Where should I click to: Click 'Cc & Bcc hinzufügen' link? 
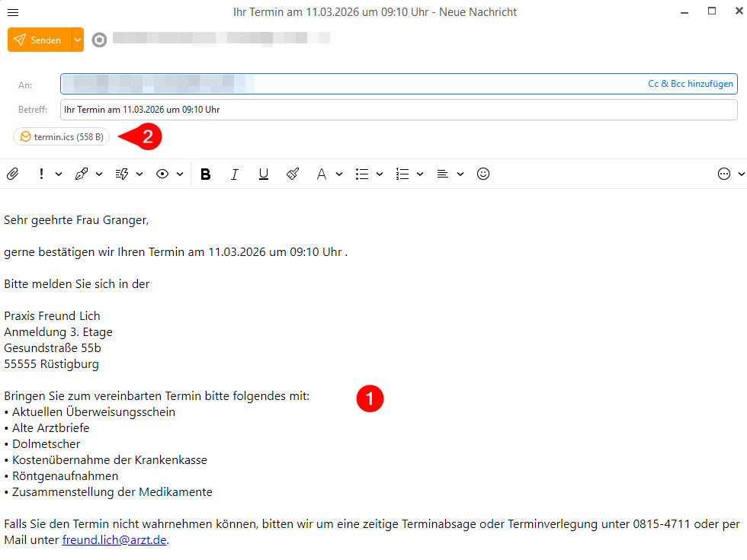click(x=691, y=84)
